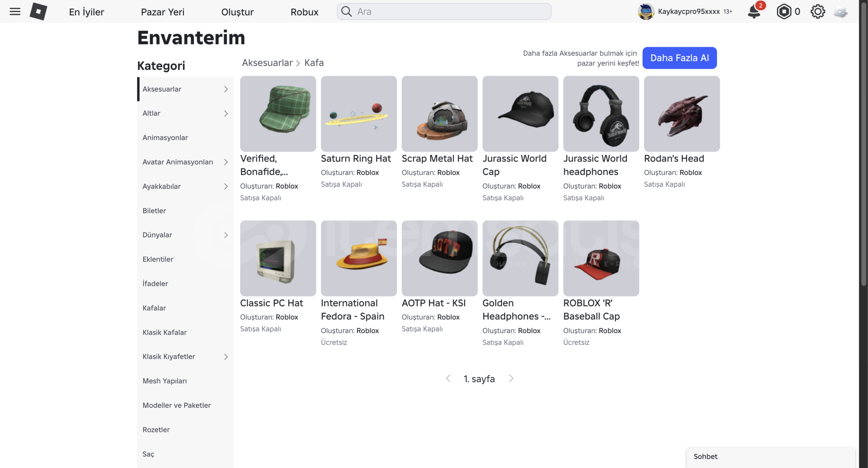This screenshot has width=868, height=468.
Task: Click the Saturn Ring Hat title
Action: [356, 159]
